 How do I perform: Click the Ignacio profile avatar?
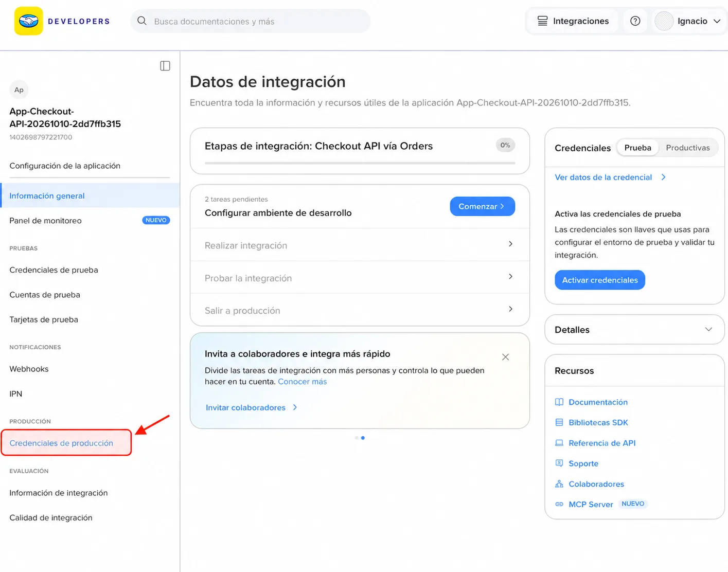pyautogui.click(x=664, y=21)
